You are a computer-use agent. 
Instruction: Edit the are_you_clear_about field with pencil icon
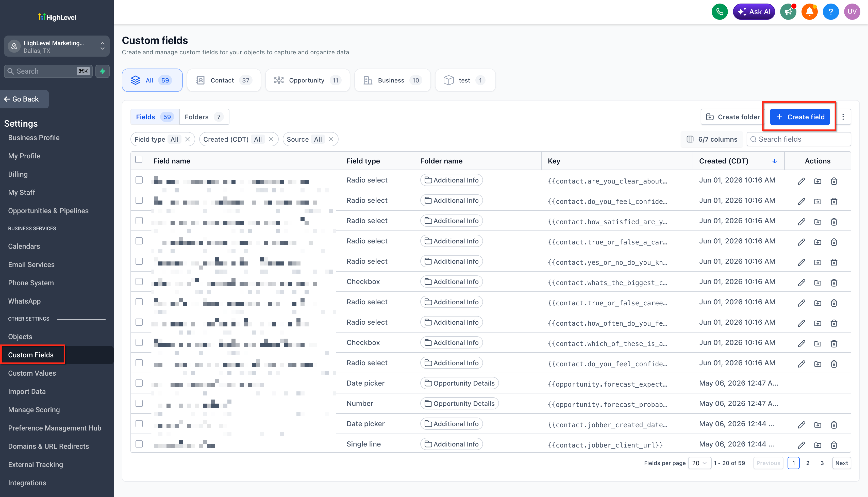tap(802, 181)
